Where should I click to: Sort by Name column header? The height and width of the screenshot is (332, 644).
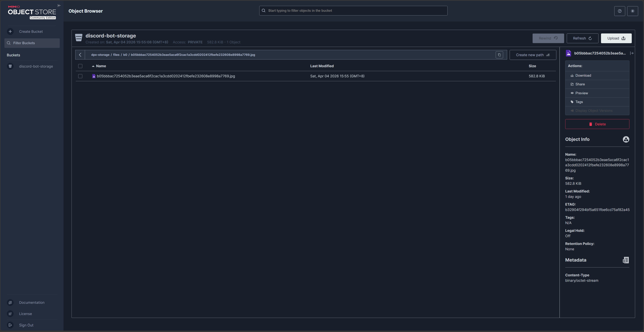pyautogui.click(x=101, y=66)
